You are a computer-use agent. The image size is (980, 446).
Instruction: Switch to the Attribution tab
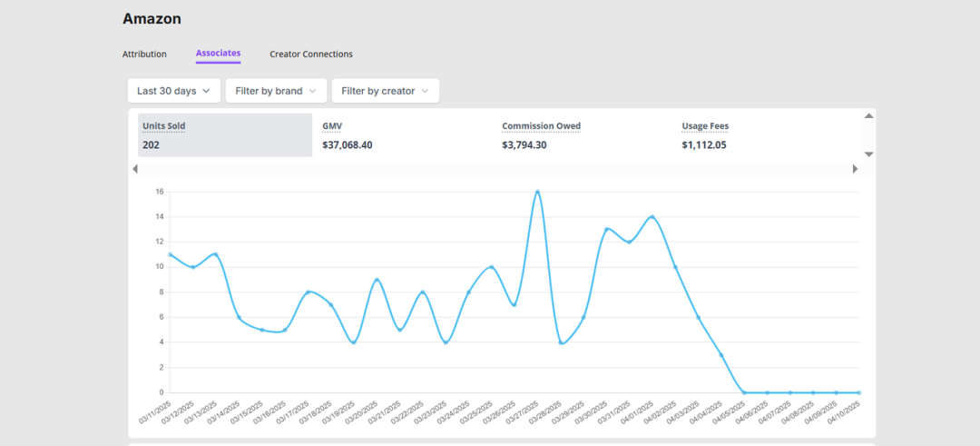(144, 55)
